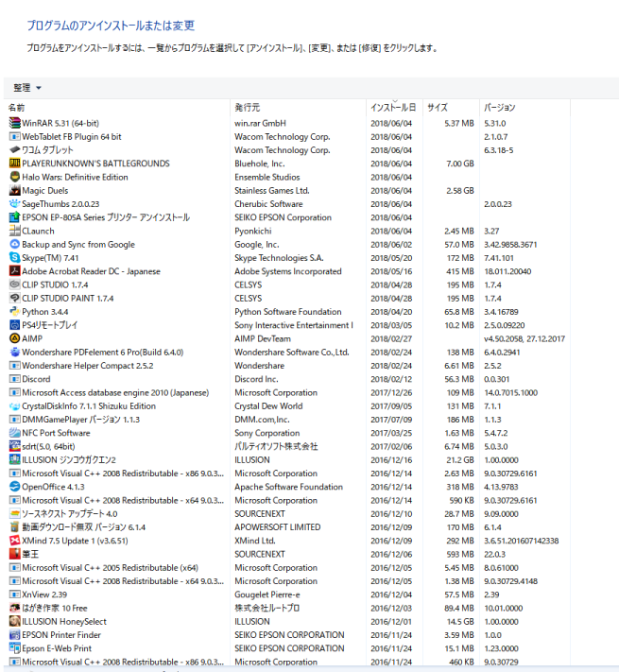Select the OpenOffice 4.1.3 icon

point(15,487)
